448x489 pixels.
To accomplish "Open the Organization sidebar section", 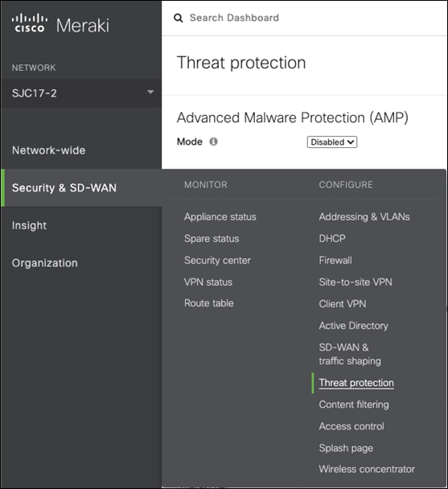I will [44, 263].
